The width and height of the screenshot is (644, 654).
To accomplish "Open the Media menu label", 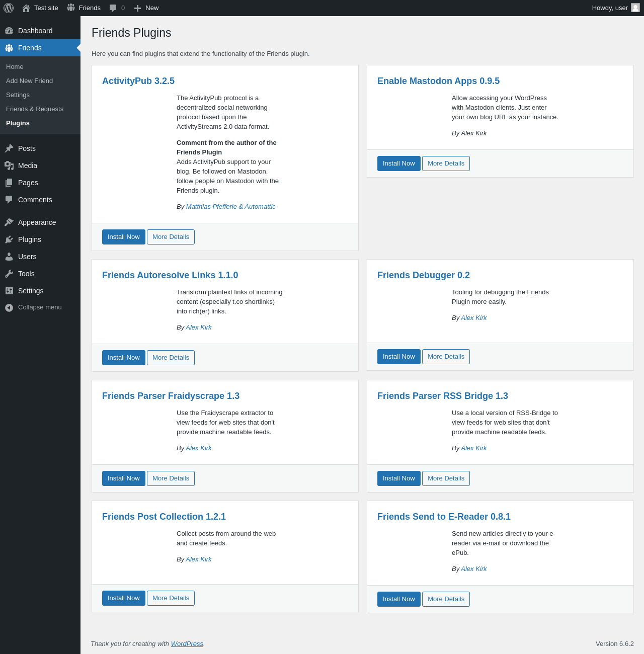I will 28,166.
